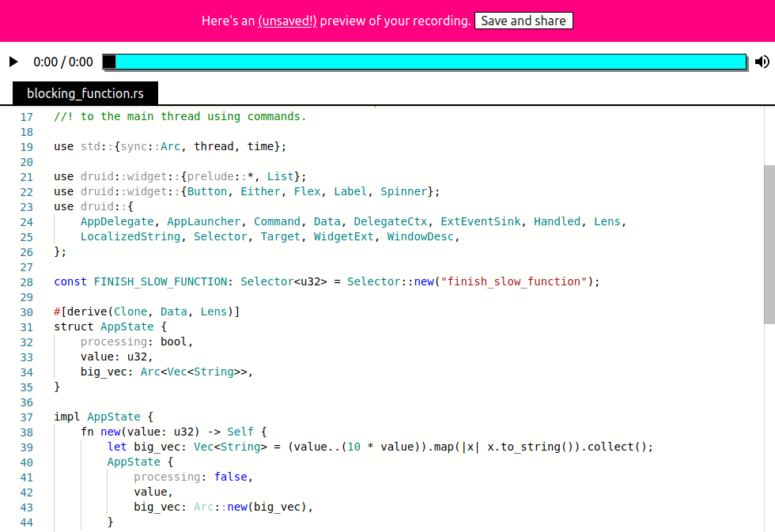Screen dimensions: 775x532
Task: Click the Save and share button
Action: click(524, 21)
